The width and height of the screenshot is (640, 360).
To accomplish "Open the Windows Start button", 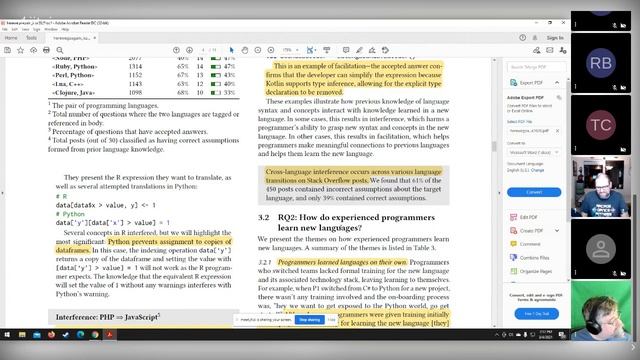I will pos(7,335).
